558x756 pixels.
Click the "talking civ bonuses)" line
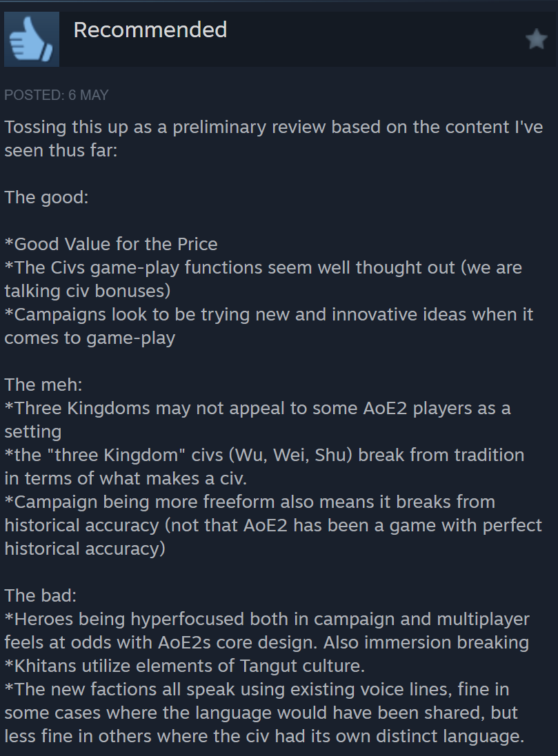point(87,291)
